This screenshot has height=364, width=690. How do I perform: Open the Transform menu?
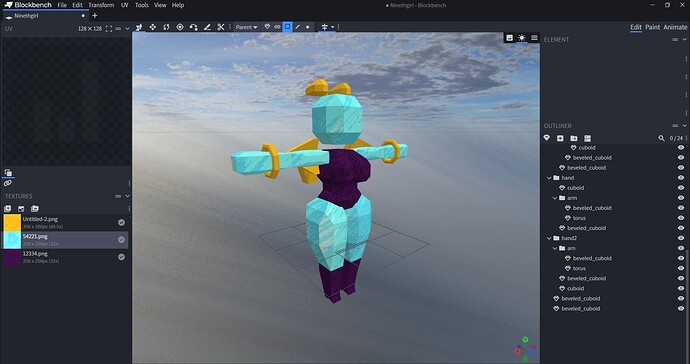[x=101, y=5]
